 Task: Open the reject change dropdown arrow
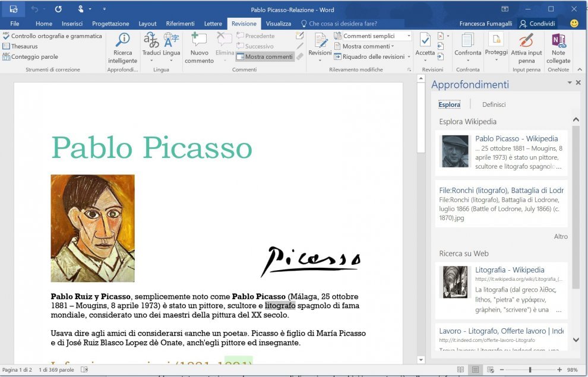(448, 36)
